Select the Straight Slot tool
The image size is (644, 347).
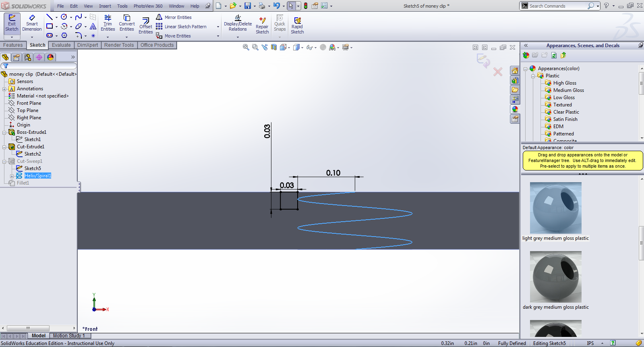pos(50,35)
